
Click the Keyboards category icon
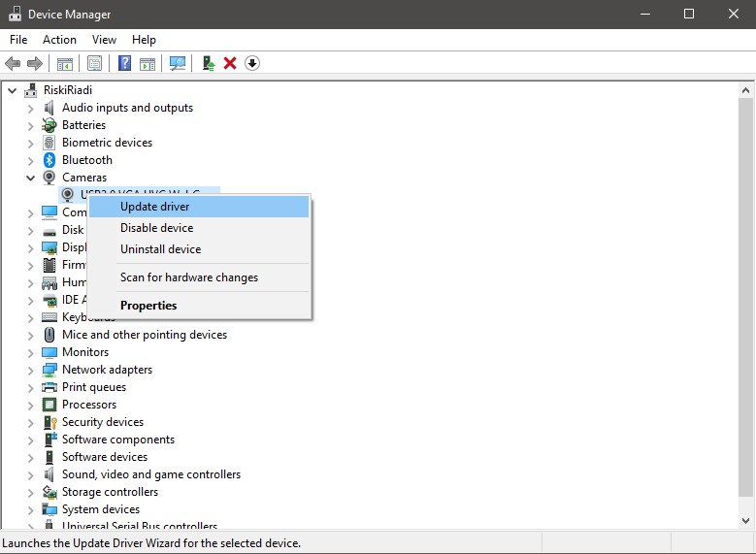(49, 316)
